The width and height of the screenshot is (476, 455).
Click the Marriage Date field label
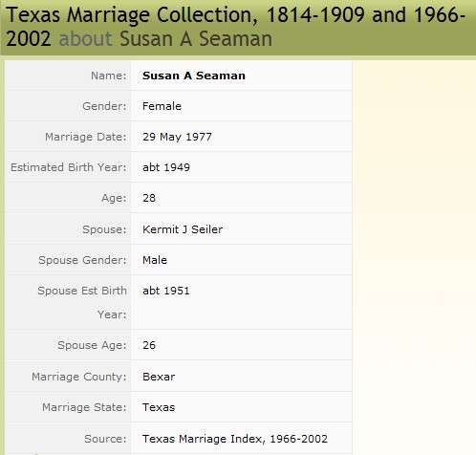(86, 137)
